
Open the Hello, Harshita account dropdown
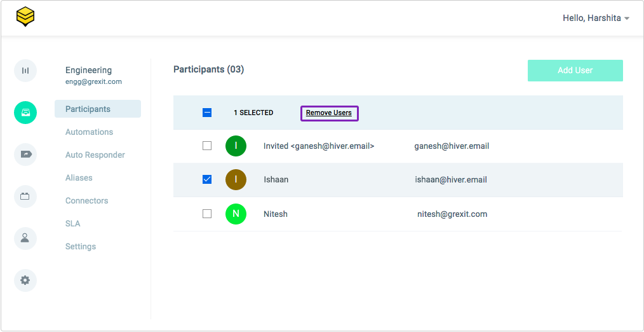pyautogui.click(x=596, y=18)
